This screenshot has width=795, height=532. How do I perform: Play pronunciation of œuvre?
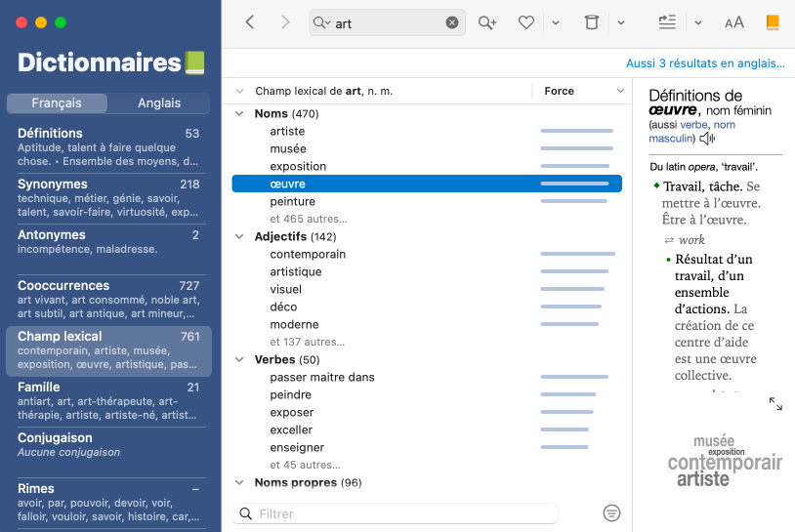pyautogui.click(x=707, y=140)
